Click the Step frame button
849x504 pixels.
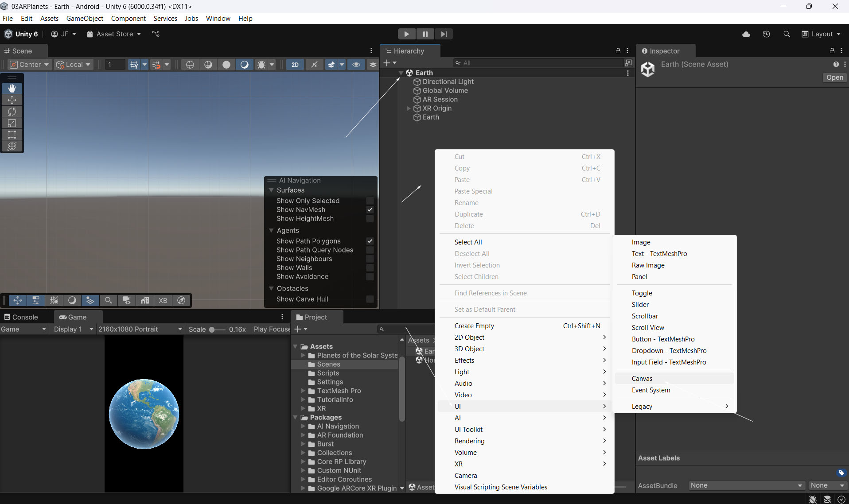point(444,34)
